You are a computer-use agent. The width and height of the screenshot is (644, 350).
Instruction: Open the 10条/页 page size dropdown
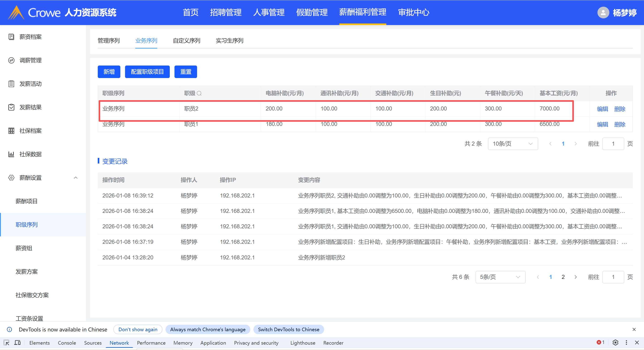[513, 144]
